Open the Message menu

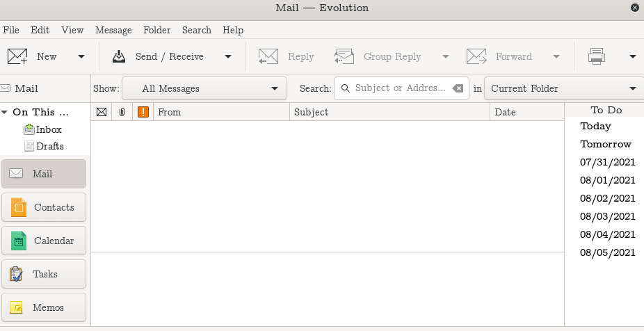(x=113, y=30)
